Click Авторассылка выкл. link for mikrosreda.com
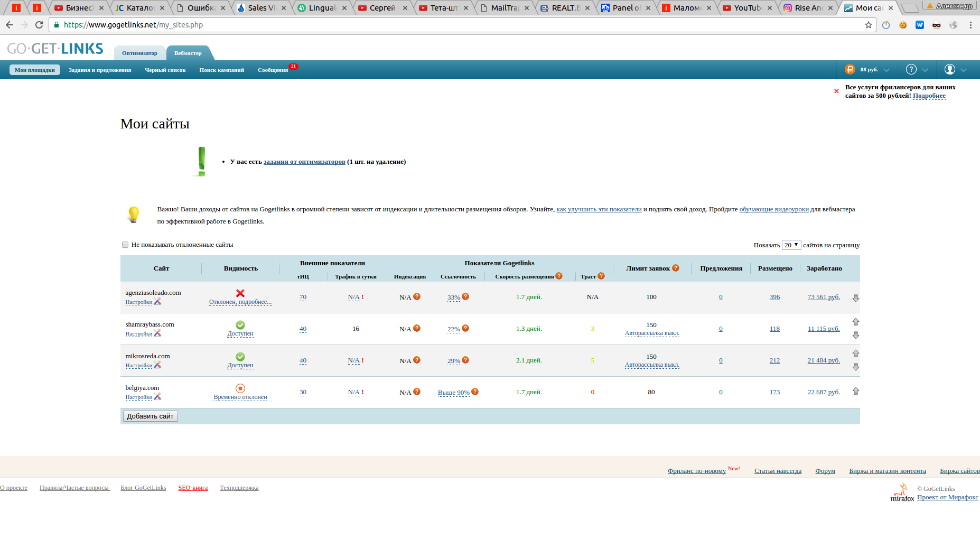 tap(652, 365)
